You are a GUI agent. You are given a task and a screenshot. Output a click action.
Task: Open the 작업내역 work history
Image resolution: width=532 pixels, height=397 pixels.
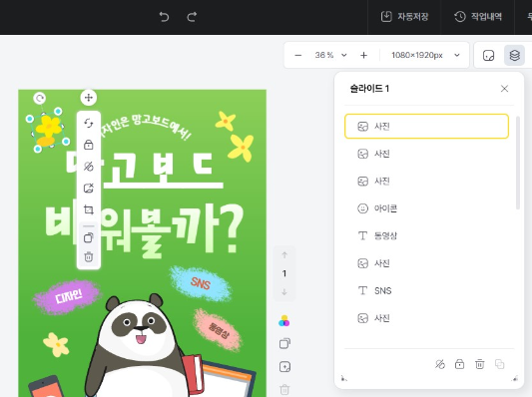(478, 17)
